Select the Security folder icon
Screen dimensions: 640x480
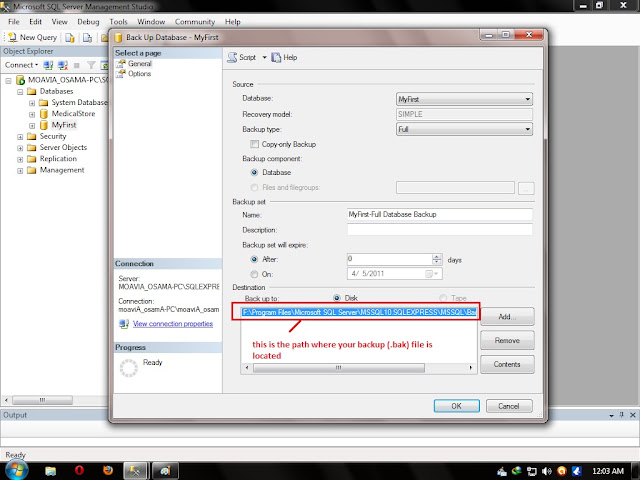(31, 136)
